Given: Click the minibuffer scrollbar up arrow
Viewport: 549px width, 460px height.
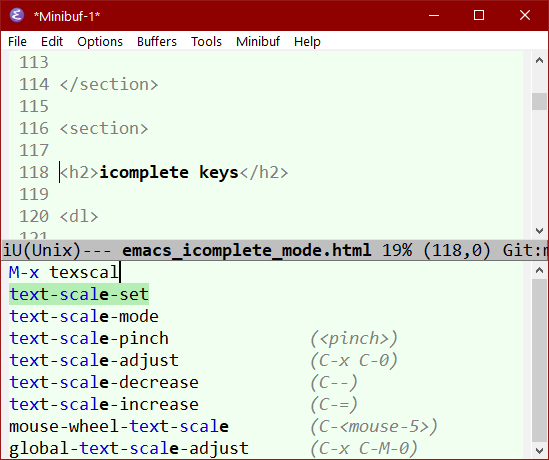Looking at the screenshot, I should click(539, 270).
